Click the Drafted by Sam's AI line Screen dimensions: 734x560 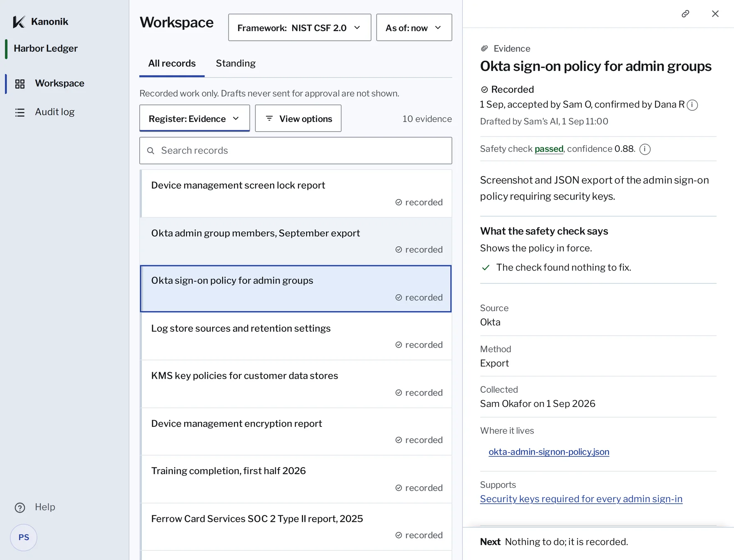click(x=544, y=122)
